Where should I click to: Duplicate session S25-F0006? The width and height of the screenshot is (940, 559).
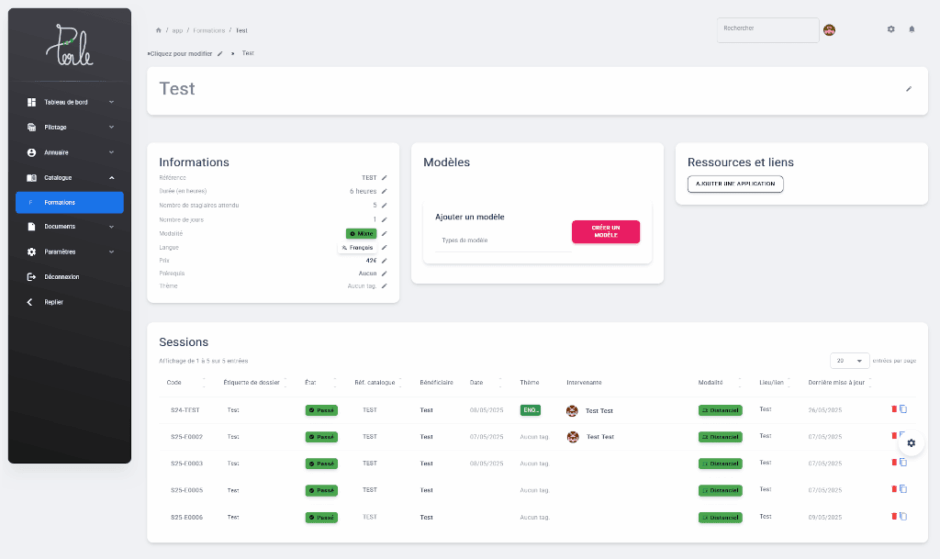click(903, 516)
